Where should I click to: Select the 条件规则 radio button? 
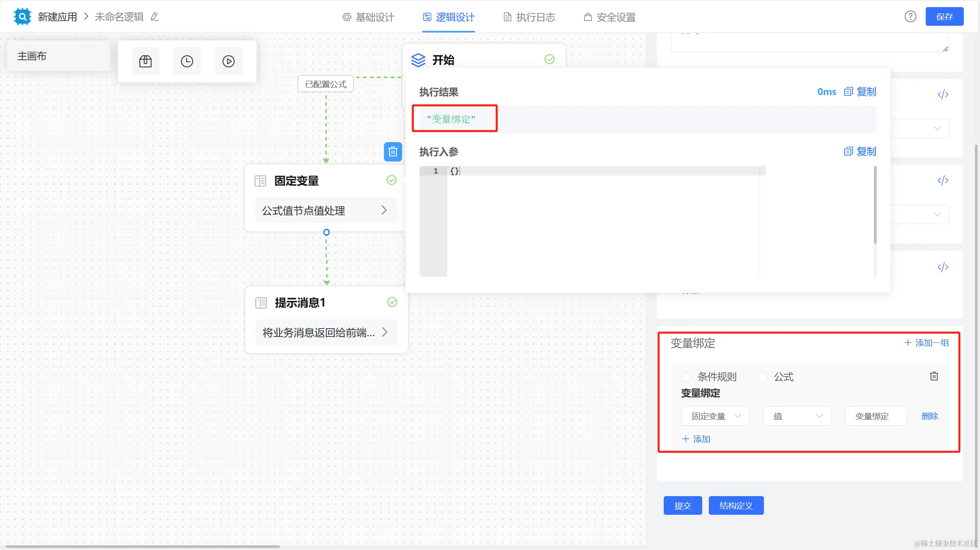point(686,377)
